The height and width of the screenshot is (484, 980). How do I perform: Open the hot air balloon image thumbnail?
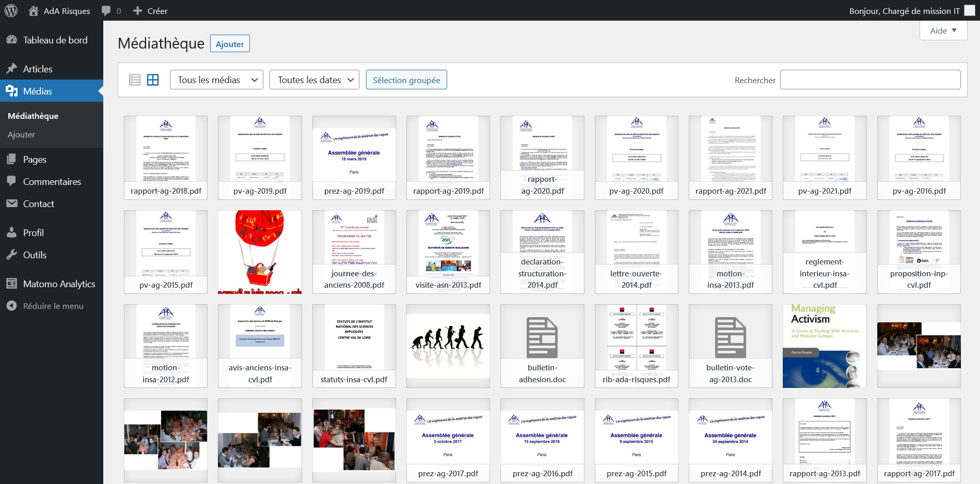(260, 252)
